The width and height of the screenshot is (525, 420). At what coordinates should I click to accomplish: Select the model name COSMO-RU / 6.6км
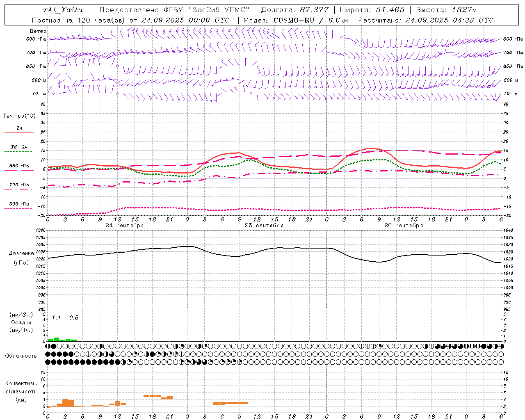[x=310, y=20]
